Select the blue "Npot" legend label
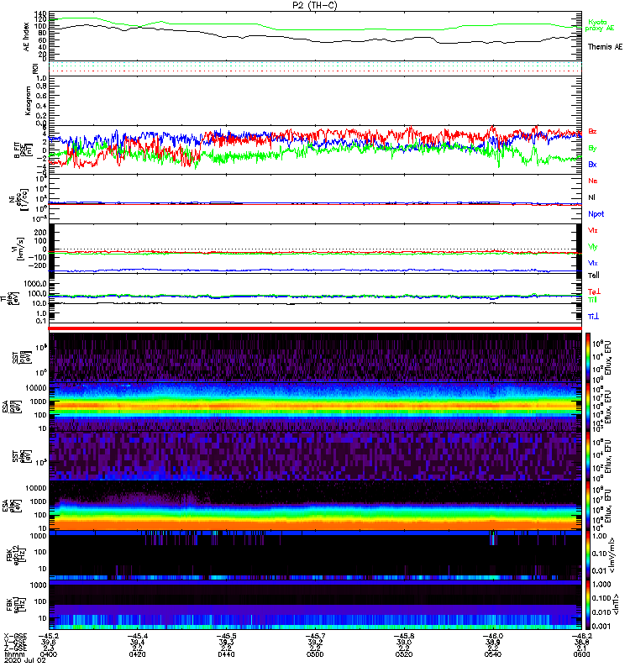Screen dimensions: 630x672 (596, 214)
